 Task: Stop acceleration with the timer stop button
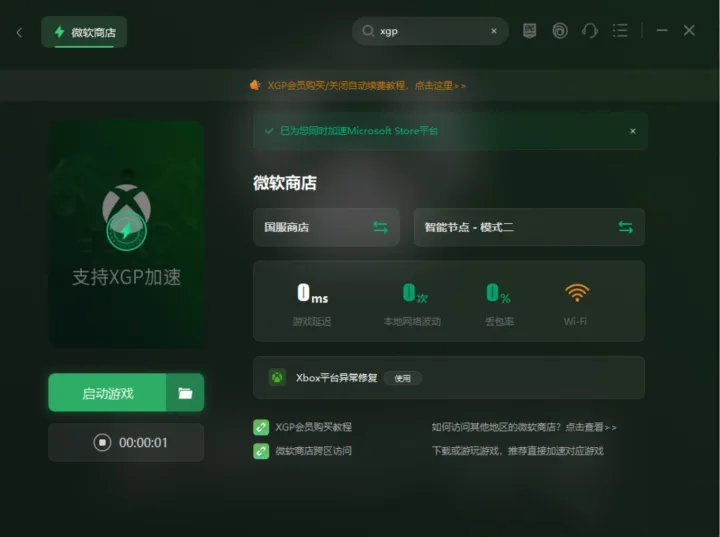point(102,442)
